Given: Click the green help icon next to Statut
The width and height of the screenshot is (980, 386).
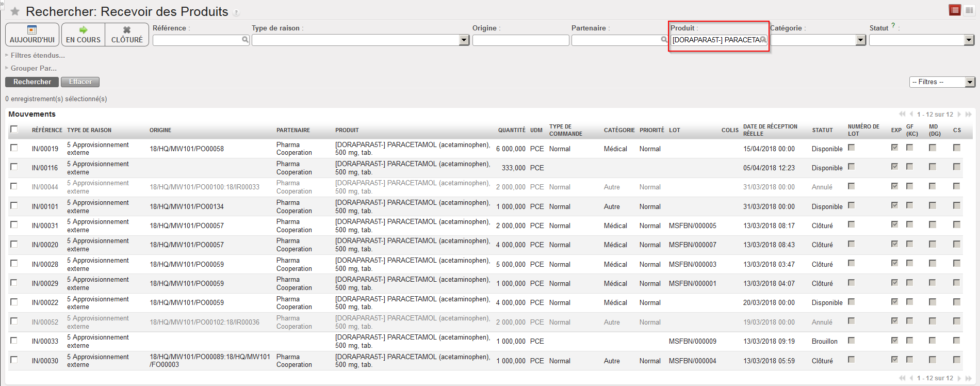Looking at the screenshot, I should (x=893, y=25).
